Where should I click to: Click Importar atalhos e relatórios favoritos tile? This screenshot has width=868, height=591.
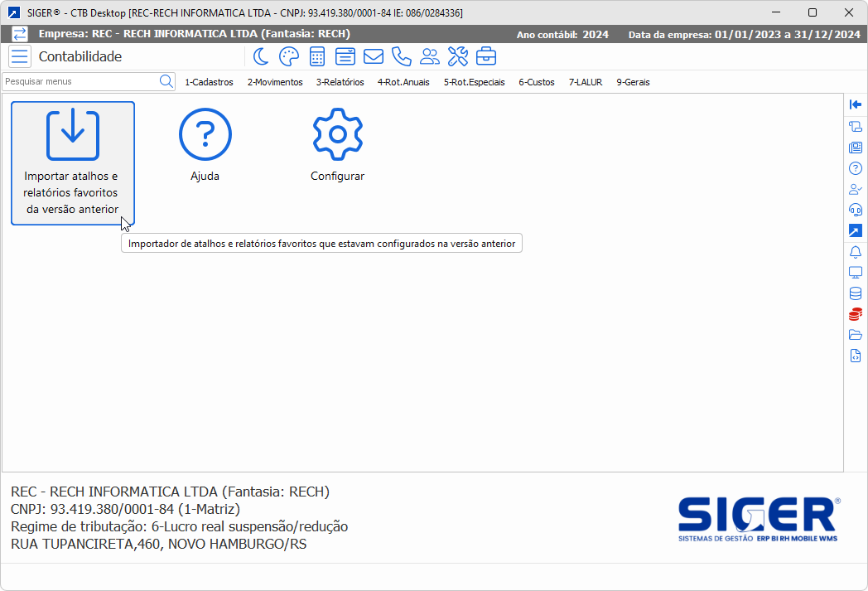pos(73,162)
